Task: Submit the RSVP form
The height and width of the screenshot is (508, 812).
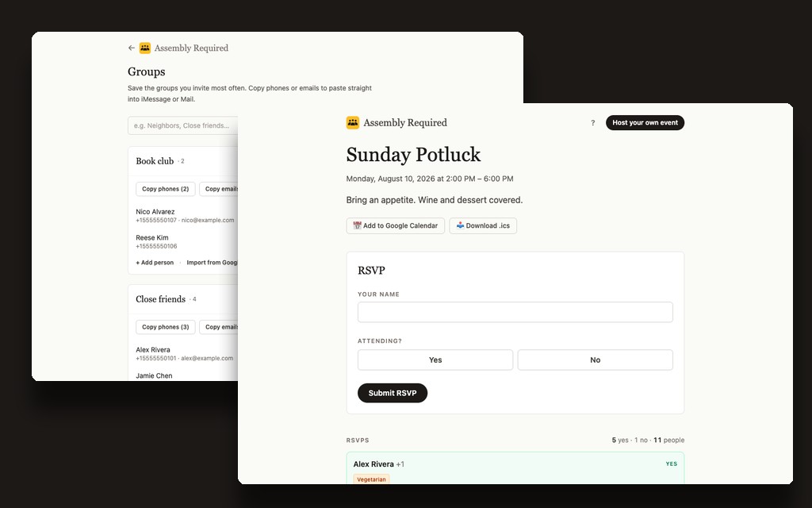Action: [x=393, y=393]
